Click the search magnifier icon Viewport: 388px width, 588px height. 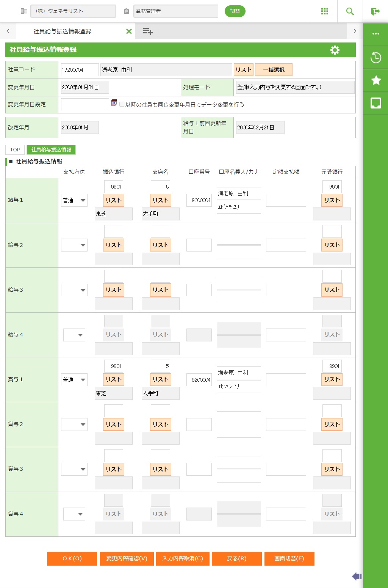350,11
